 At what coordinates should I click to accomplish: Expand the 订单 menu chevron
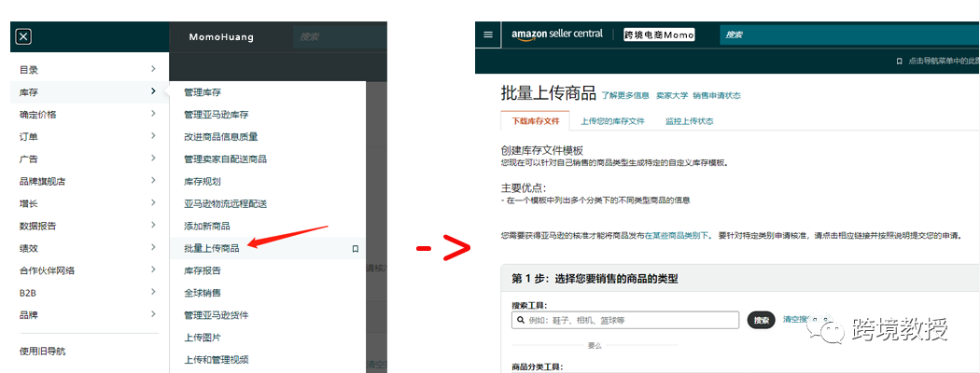[153, 136]
